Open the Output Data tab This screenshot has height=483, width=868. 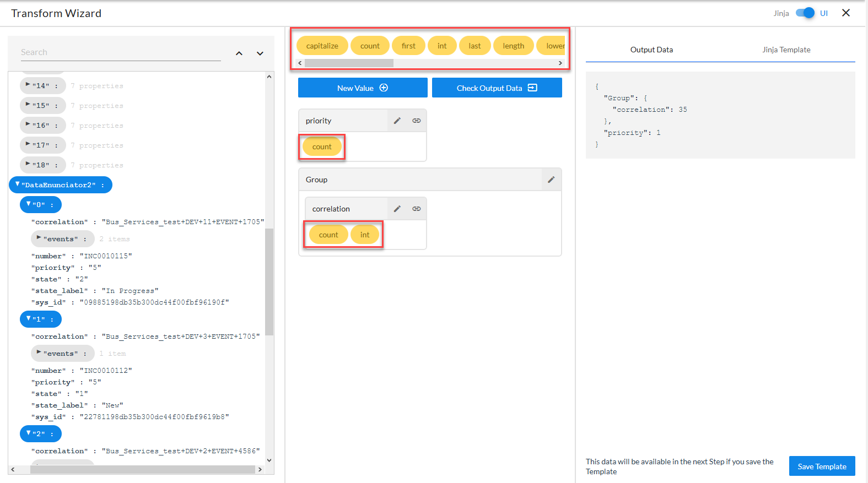coord(651,50)
